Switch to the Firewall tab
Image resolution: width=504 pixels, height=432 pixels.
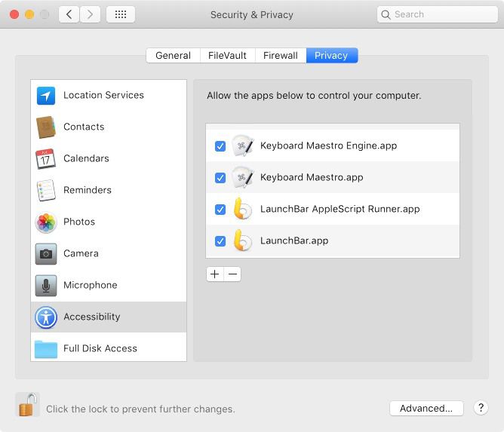coord(280,56)
